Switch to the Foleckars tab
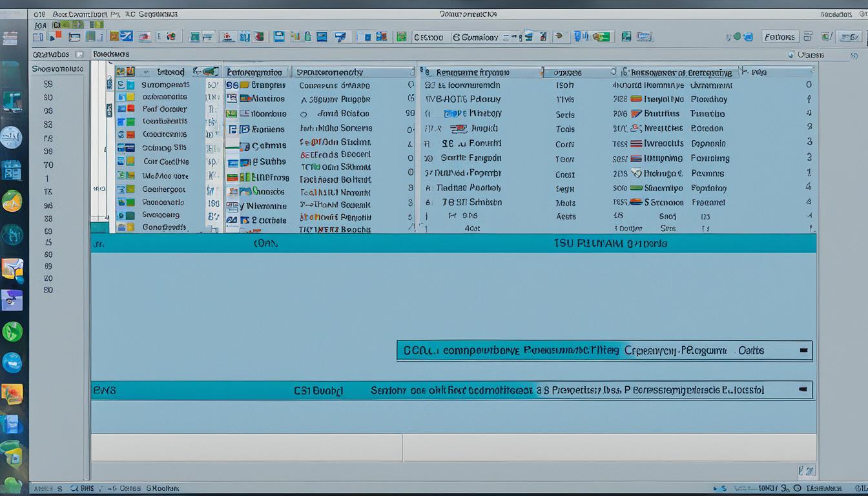The image size is (868, 496). [x=111, y=55]
